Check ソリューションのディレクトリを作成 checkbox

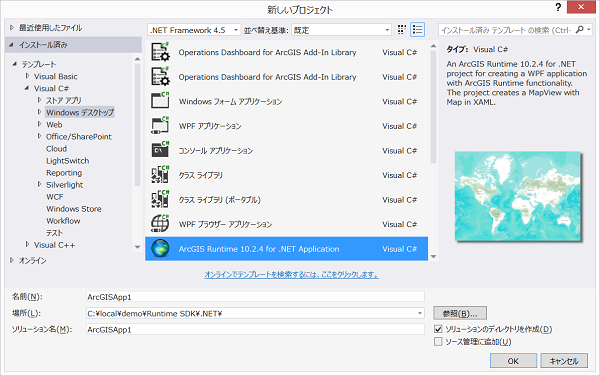click(439, 329)
